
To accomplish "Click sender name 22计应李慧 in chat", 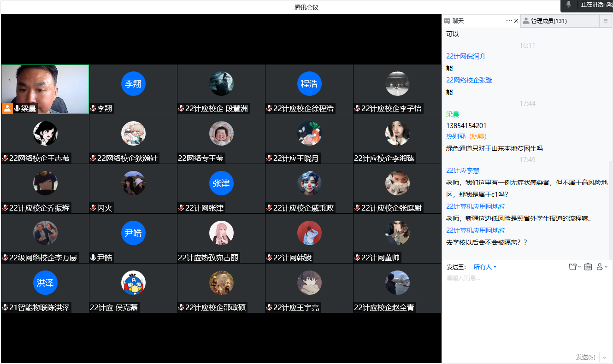I will tap(463, 170).
